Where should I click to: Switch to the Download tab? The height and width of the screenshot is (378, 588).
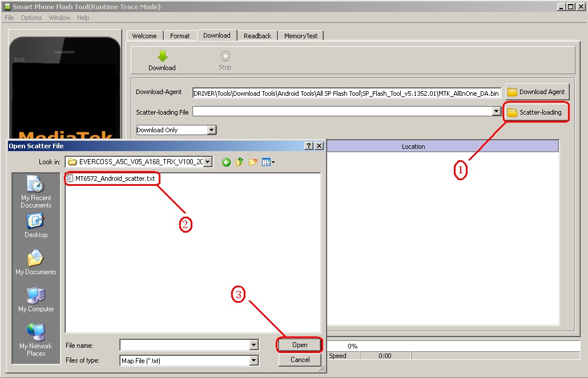[217, 35]
